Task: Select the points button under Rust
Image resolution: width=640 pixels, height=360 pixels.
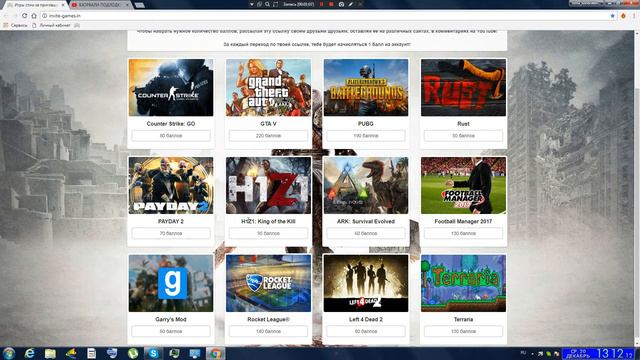Action: 463,136
